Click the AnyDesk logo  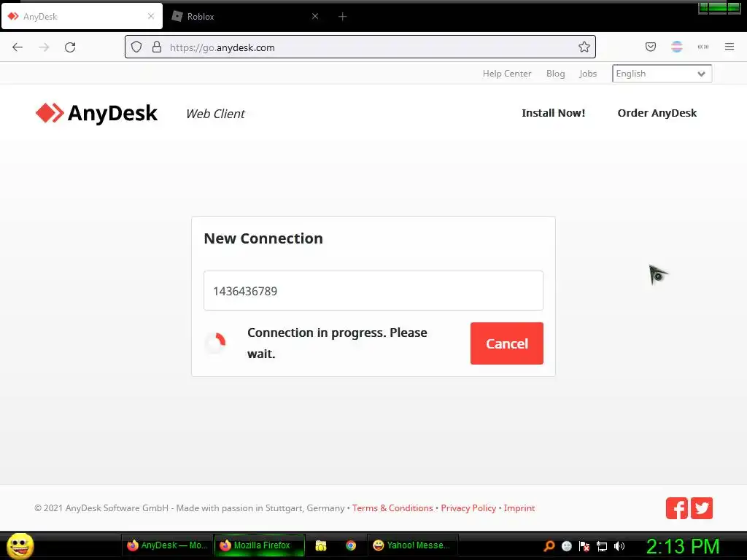click(x=96, y=113)
